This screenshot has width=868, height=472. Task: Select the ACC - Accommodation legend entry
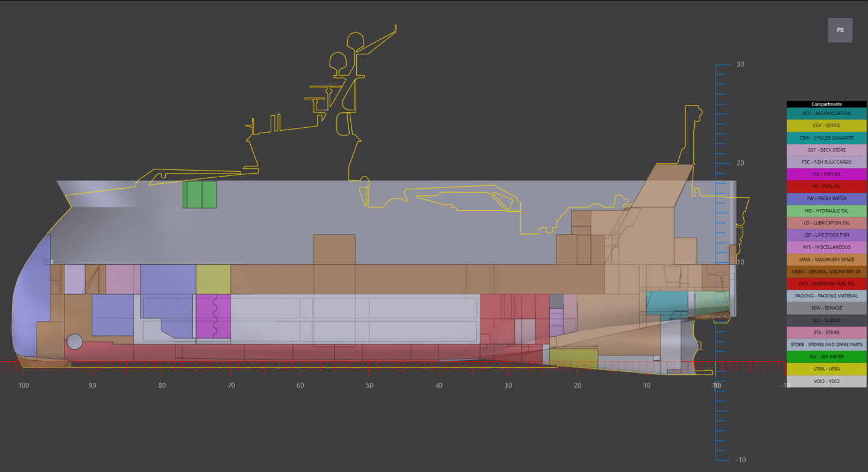pyautogui.click(x=826, y=113)
